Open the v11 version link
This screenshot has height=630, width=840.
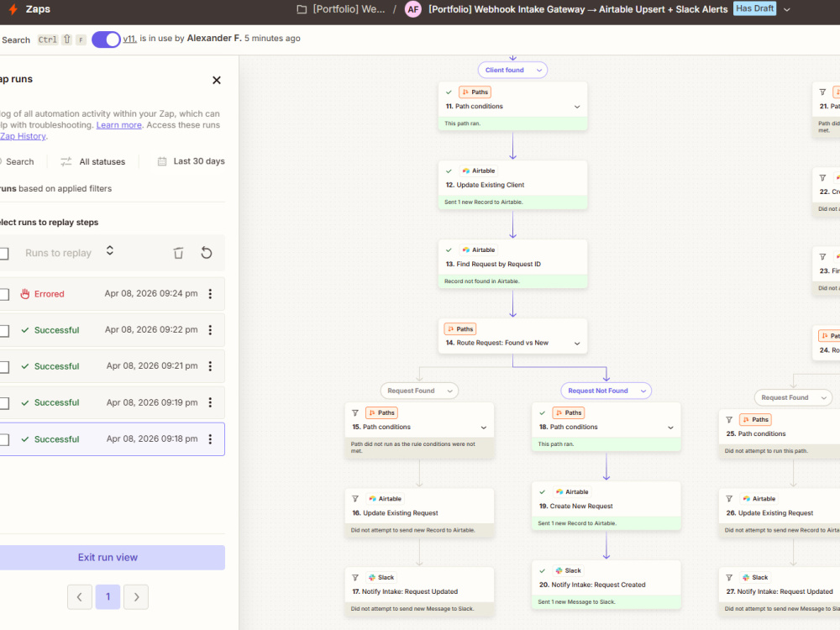(129, 39)
